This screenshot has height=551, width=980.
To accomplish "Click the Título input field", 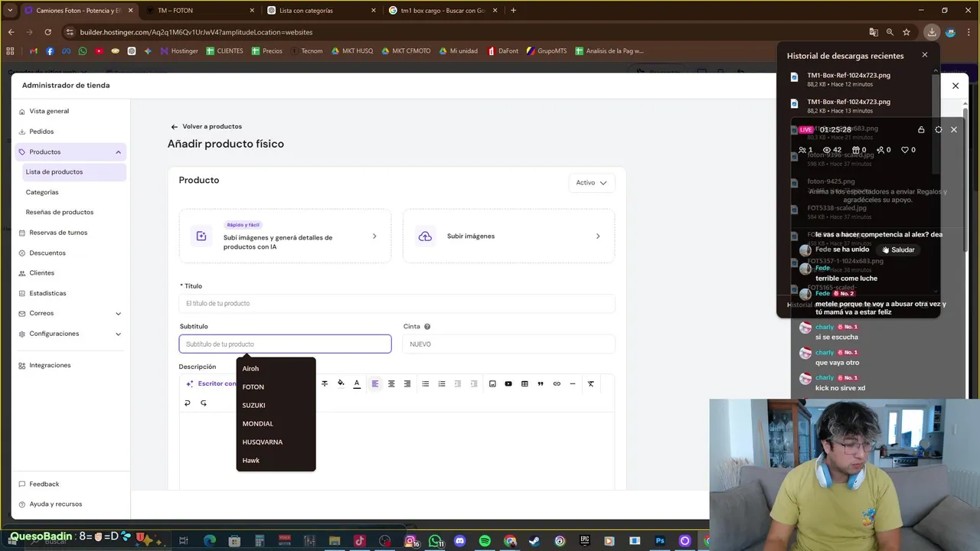I will point(397,304).
